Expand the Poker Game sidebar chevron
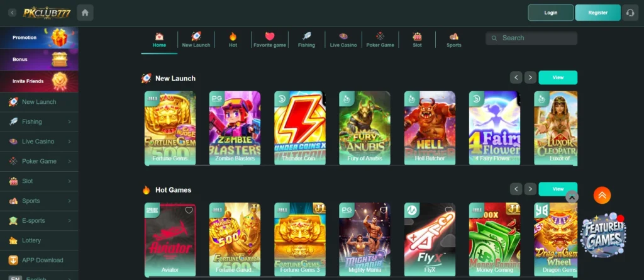The height and width of the screenshot is (280, 644). pos(69,161)
